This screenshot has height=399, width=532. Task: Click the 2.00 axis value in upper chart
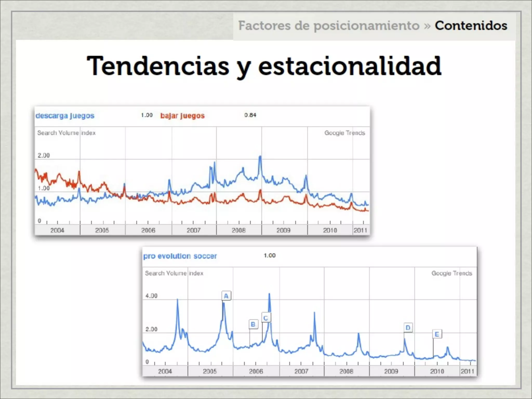pos(44,155)
